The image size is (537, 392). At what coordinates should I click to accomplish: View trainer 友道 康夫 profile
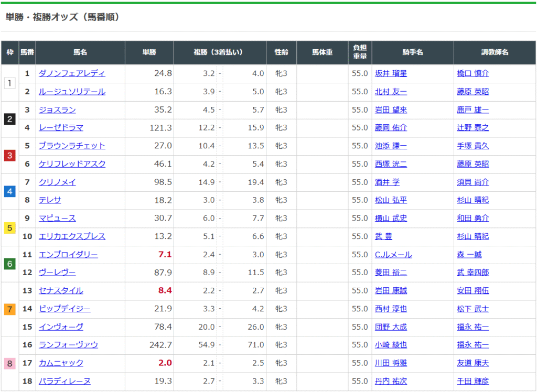point(472,363)
